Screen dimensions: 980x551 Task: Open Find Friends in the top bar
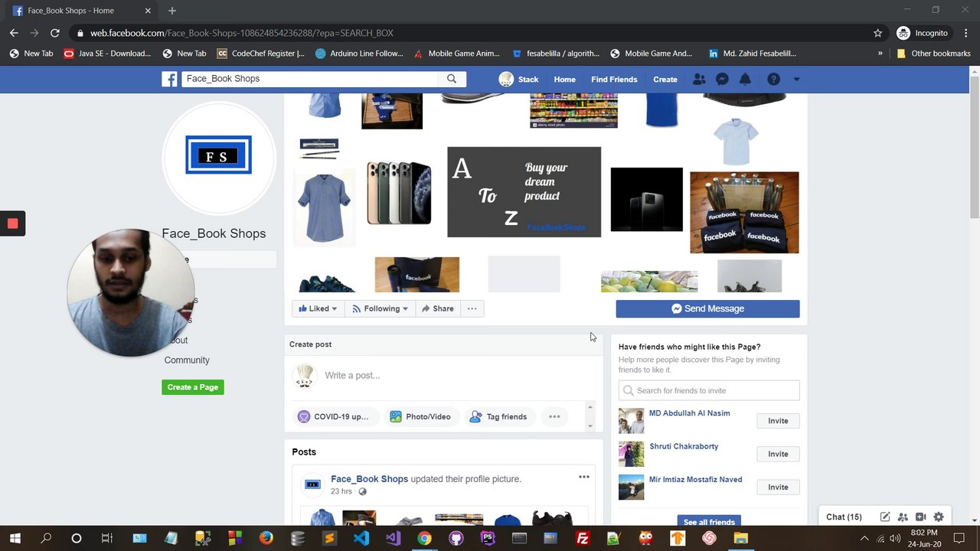(x=614, y=79)
